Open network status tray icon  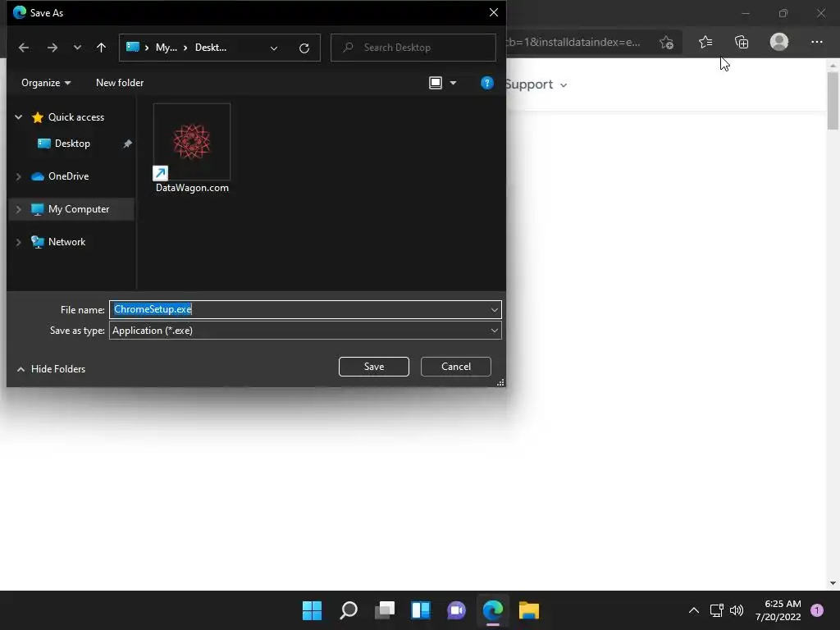(716, 610)
